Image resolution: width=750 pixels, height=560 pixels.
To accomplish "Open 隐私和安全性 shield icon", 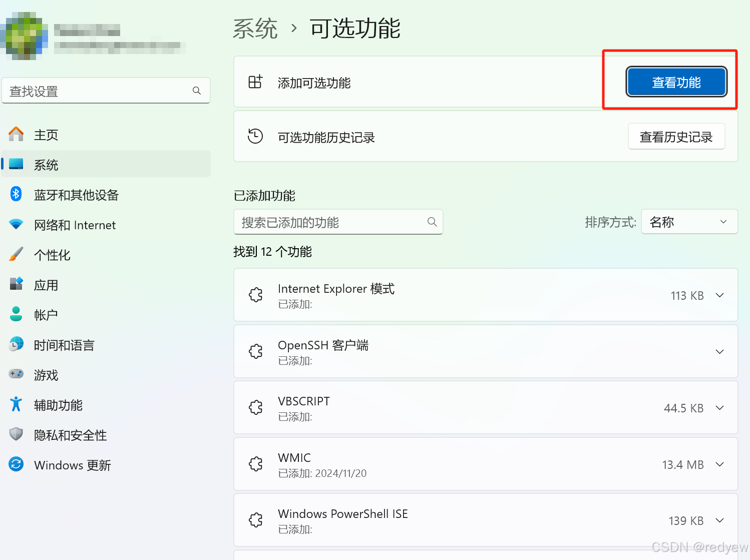I will [x=16, y=434].
